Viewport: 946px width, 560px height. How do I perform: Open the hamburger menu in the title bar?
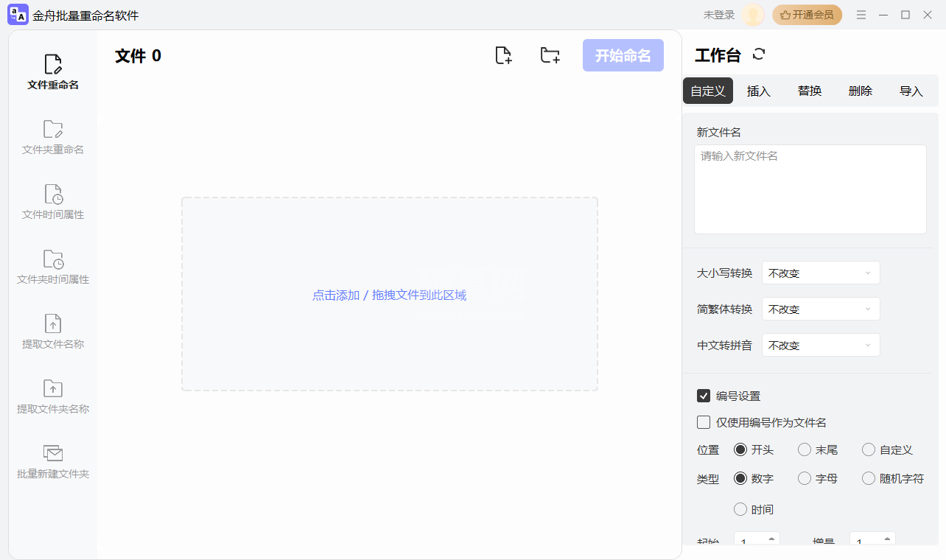pyautogui.click(x=861, y=15)
